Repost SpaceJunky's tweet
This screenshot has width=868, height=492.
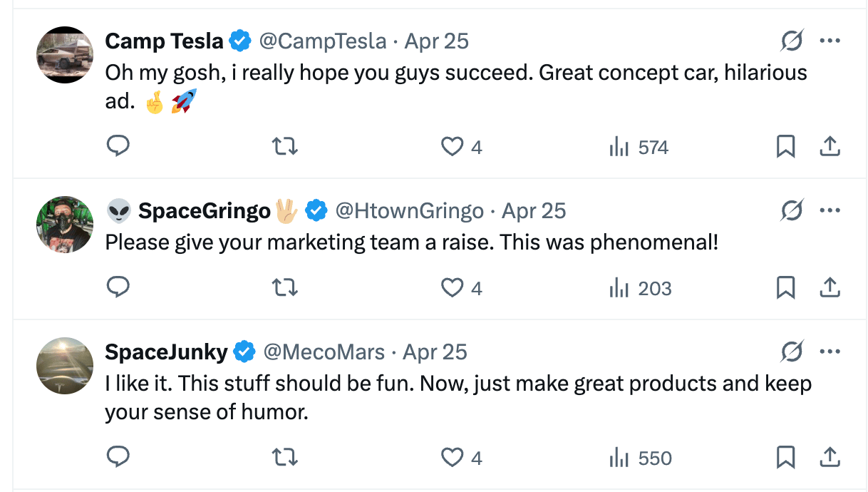coord(285,457)
